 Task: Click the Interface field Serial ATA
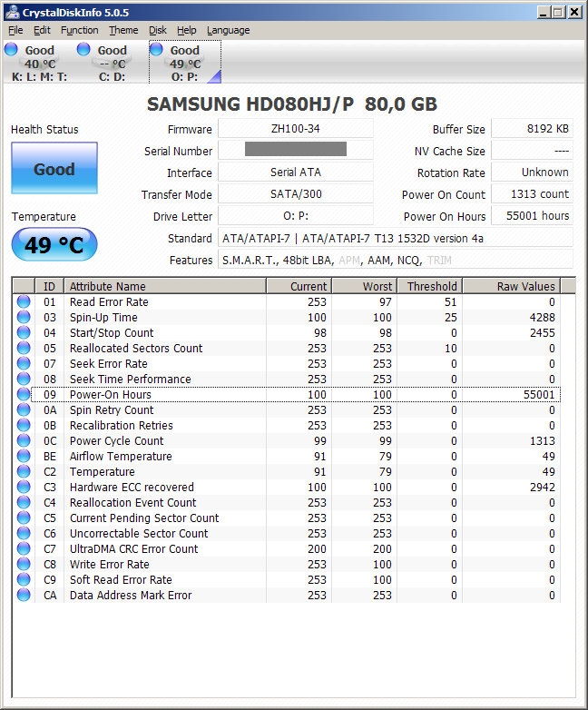296,173
